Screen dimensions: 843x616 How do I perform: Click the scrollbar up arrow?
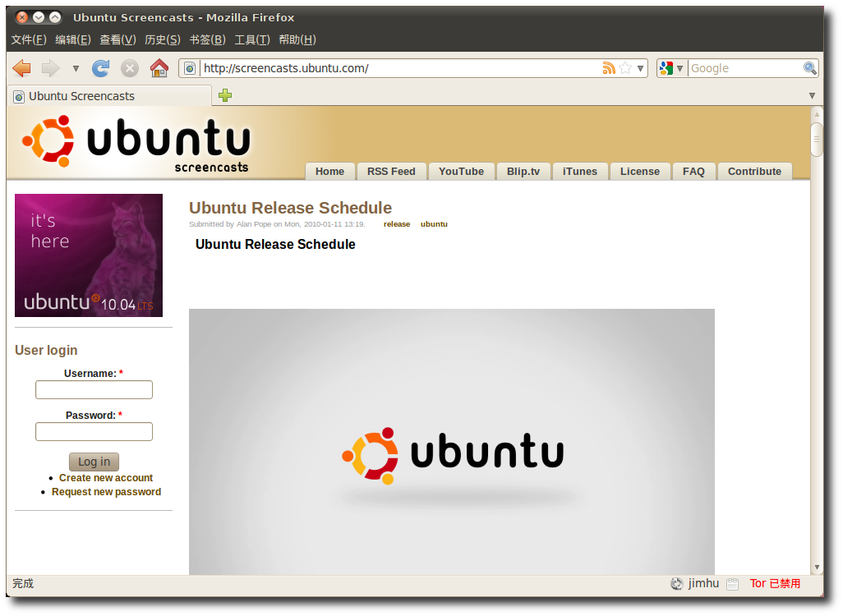(x=817, y=114)
